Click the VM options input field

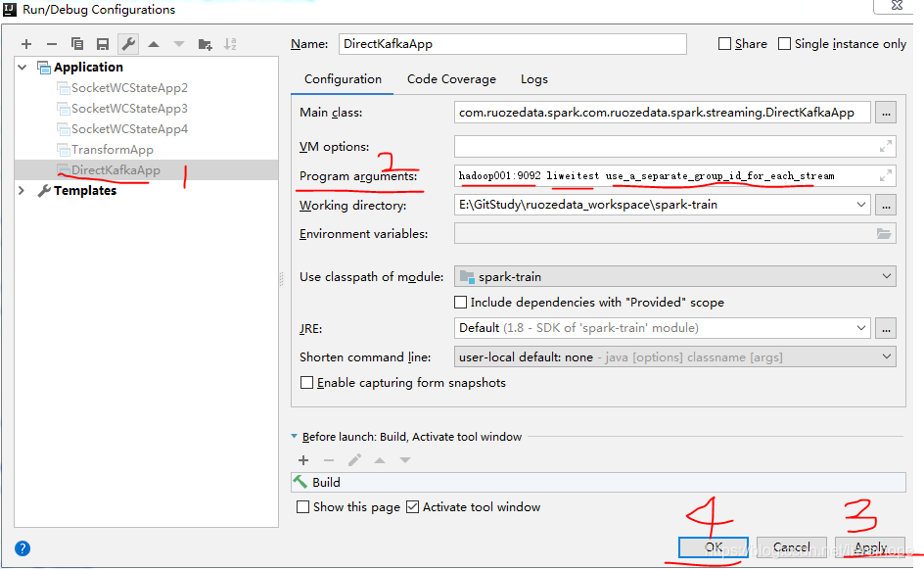pos(675,146)
